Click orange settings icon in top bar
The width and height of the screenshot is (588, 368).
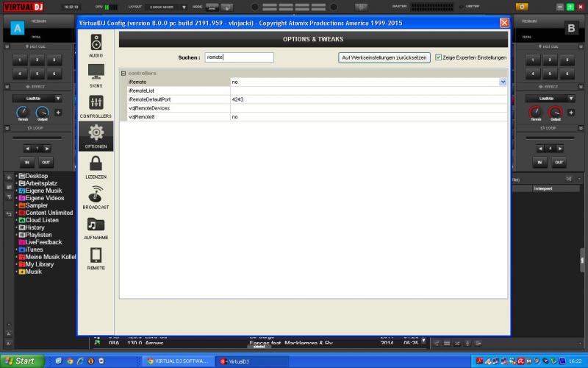pyautogui.click(x=522, y=7)
